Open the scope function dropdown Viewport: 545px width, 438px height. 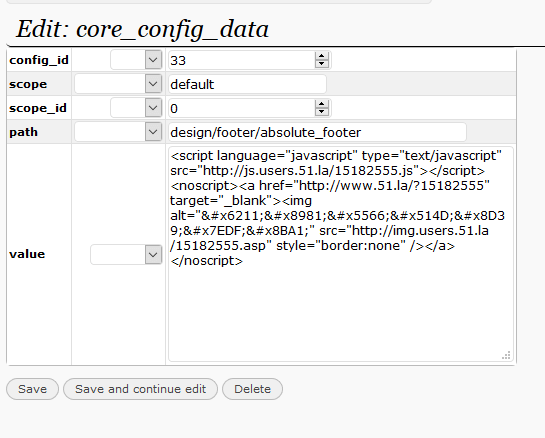coord(118,84)
